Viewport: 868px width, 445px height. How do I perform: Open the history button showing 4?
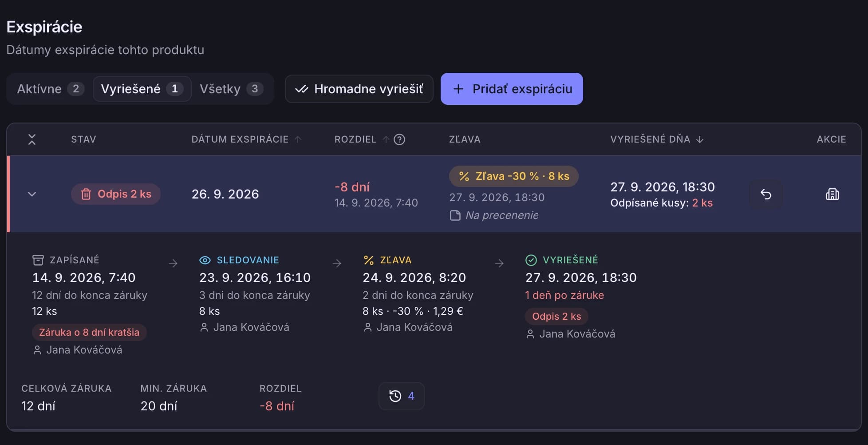(401, 396)
